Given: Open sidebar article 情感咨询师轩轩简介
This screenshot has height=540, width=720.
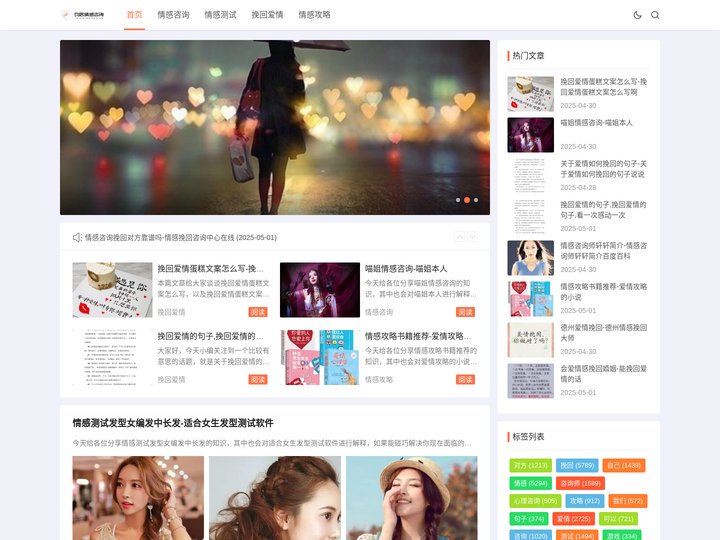Looking at the screenshot, I should pyautogui.click(x=603, y=251).
